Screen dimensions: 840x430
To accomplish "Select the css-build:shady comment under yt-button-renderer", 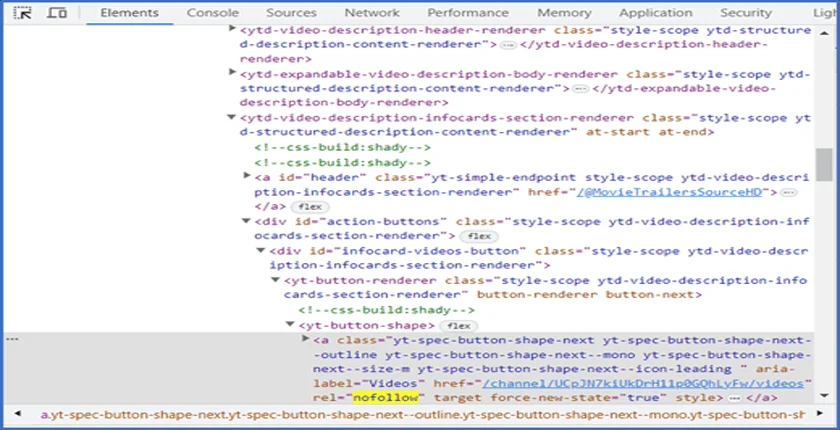I will 387,310.
